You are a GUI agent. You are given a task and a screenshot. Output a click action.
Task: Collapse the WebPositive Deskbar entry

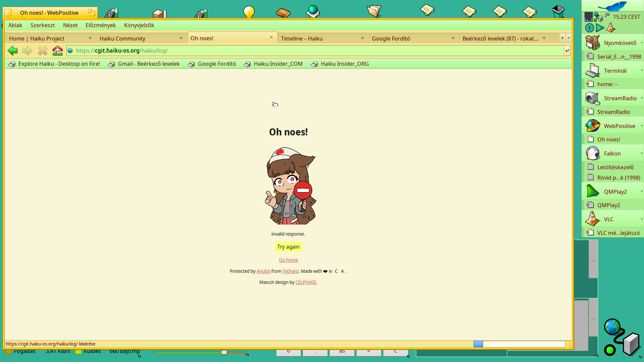[x=641, y=126]
